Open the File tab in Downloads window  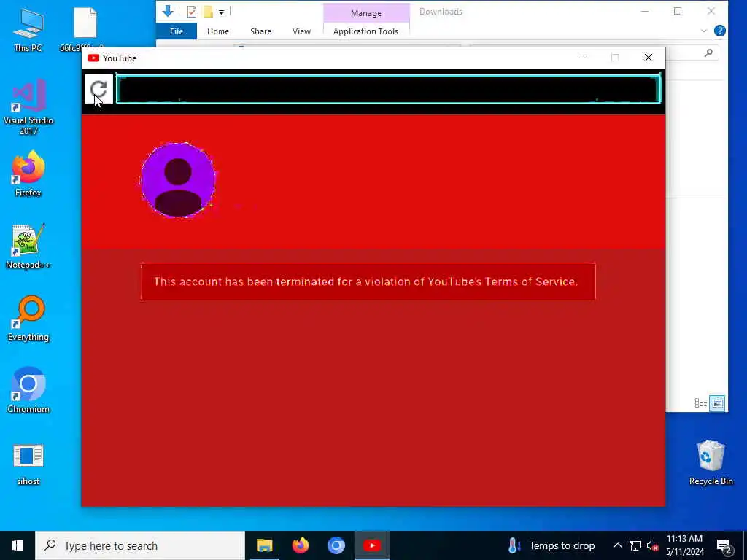click(x=177, y=31)
